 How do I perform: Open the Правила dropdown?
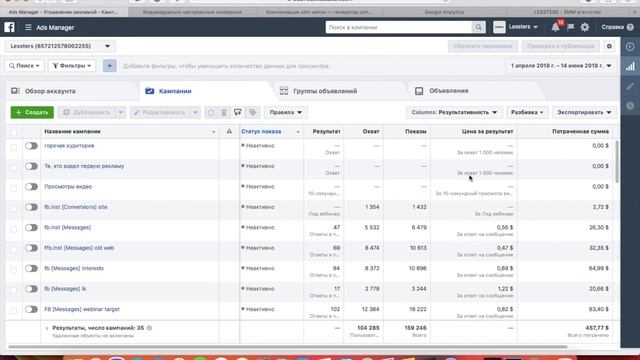pos(286,112)
